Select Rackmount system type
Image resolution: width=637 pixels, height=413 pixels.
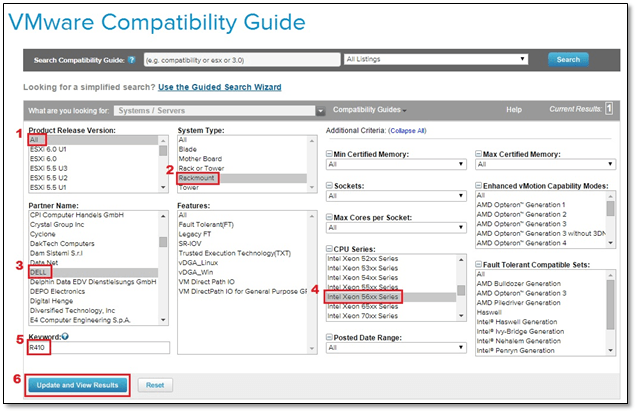pos(243,178)
